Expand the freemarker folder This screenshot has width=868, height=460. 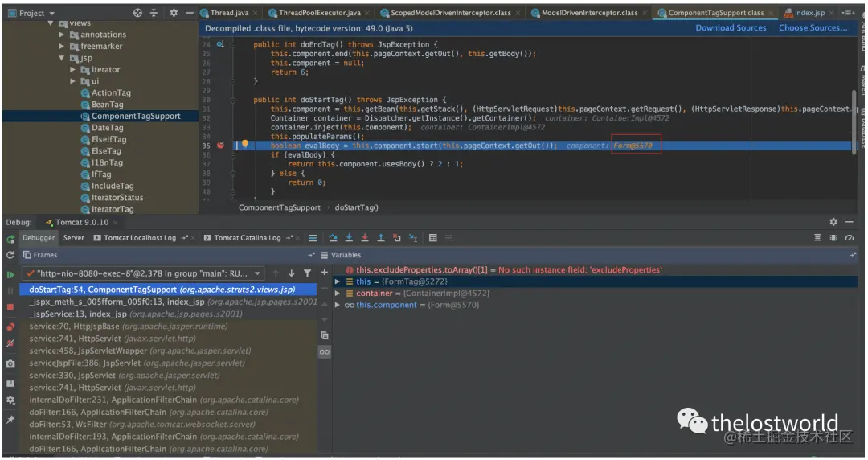click(x=62, y=46)
